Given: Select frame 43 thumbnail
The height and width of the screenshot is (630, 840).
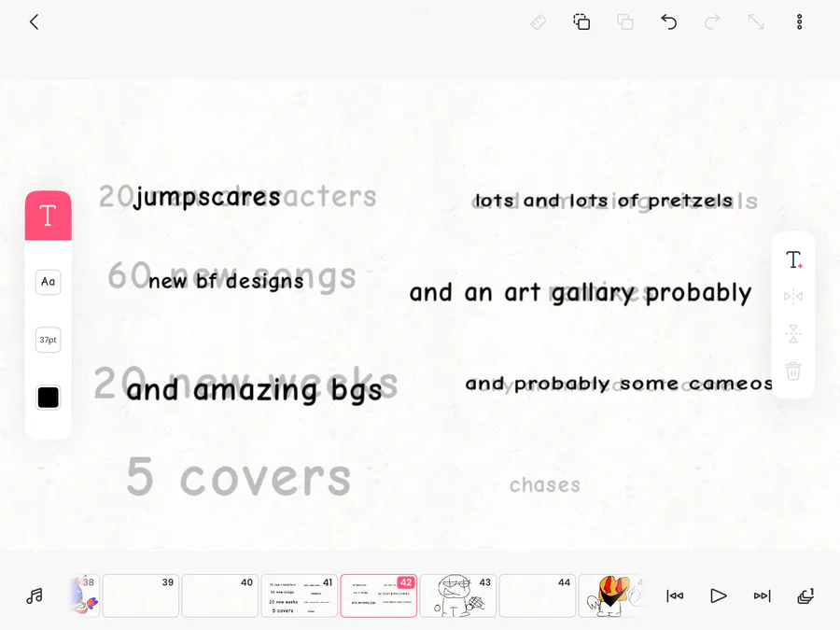Looking at the screenshot, I should coord(458,595).
